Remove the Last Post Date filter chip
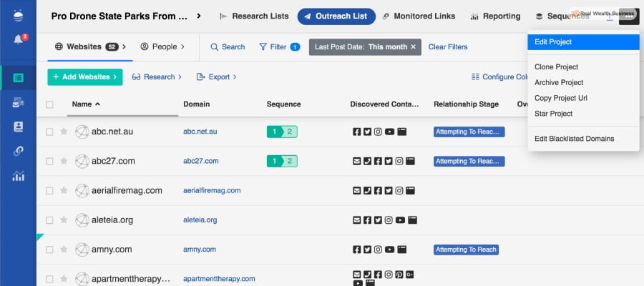This screenshot has width=644, height=286. [413, 47]
